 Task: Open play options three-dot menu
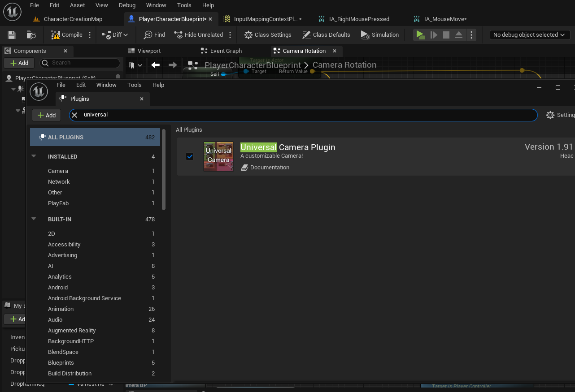471,34
